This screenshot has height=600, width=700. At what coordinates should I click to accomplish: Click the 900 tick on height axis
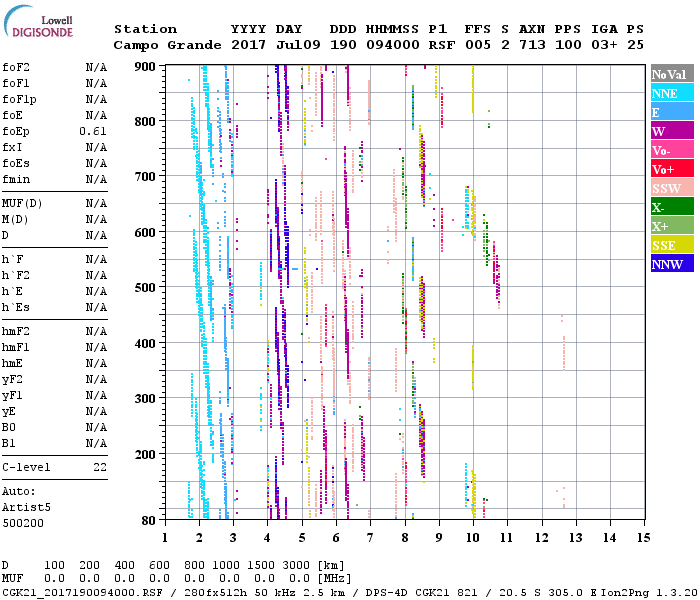click(x=145, y=66)
